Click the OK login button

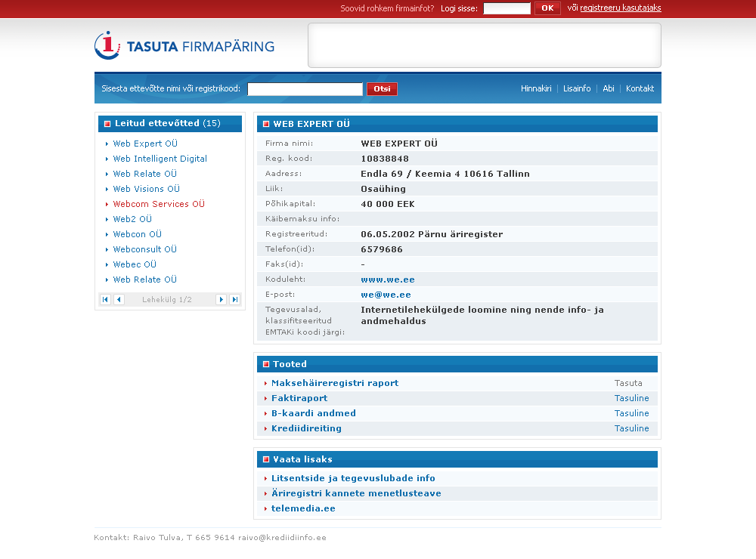click(x=547, y=8)
